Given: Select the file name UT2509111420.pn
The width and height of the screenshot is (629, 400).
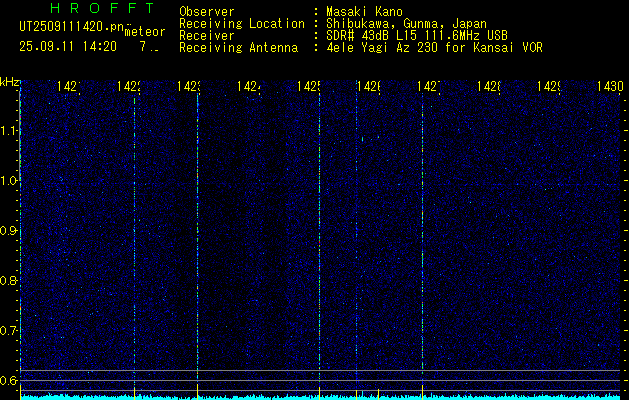Looking at the screenshot, I should click(x=71, y=27).
